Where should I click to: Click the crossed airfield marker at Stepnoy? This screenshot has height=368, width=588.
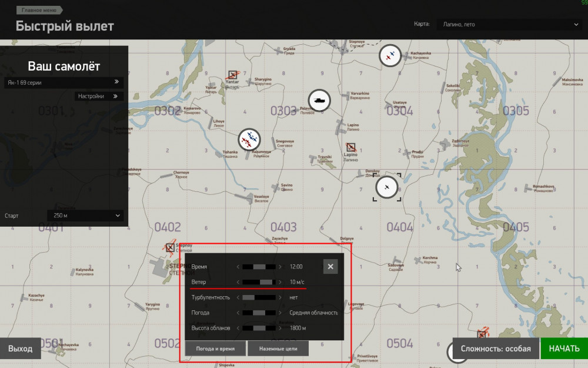click(170, 247)
